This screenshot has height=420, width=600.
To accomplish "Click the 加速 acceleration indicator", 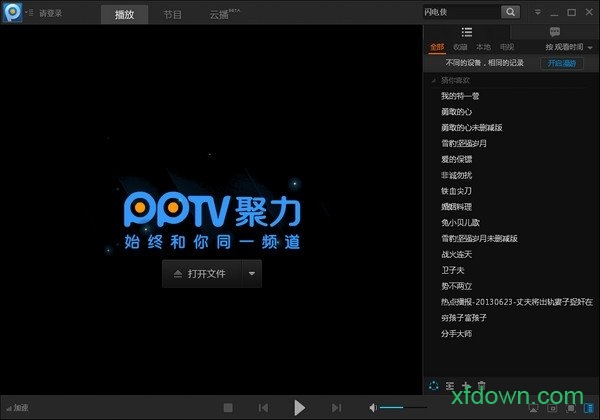I will coord(18,408).
